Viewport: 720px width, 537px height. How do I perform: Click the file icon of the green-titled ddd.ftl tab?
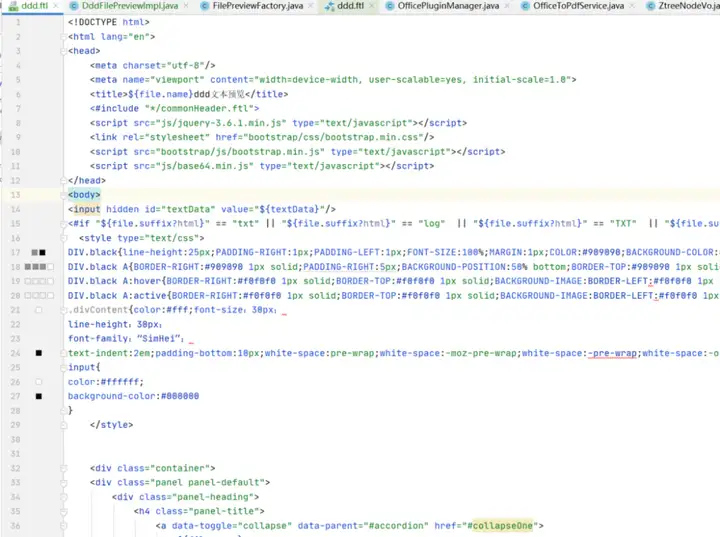coord(13,6)
